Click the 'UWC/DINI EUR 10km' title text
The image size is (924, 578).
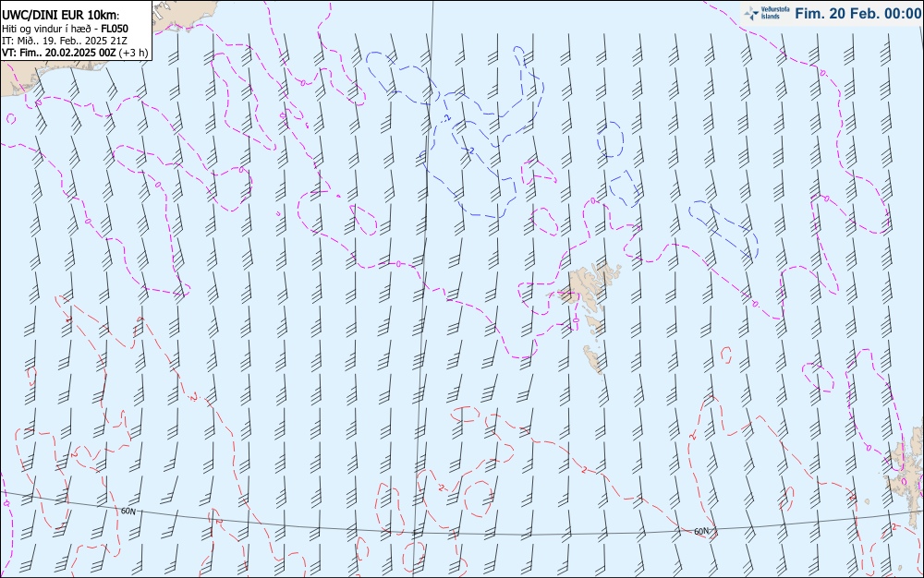pyautogui.click(x=60, y=16)
